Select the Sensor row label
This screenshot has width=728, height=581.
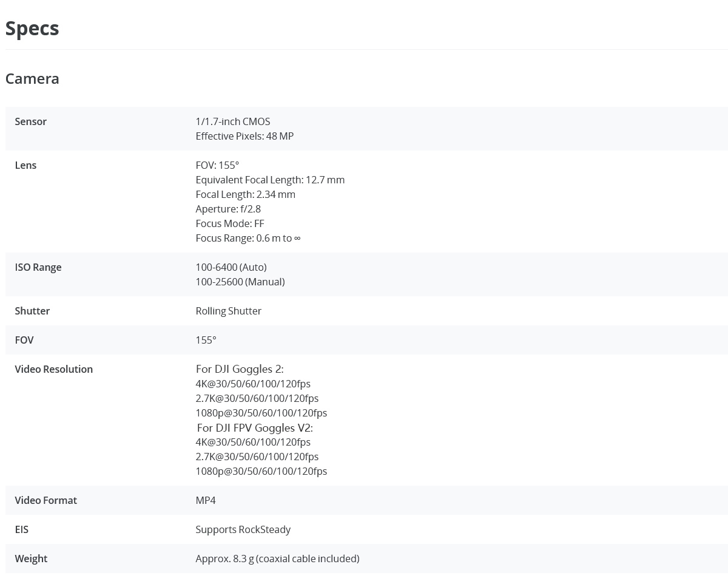(x=30, y=121)
